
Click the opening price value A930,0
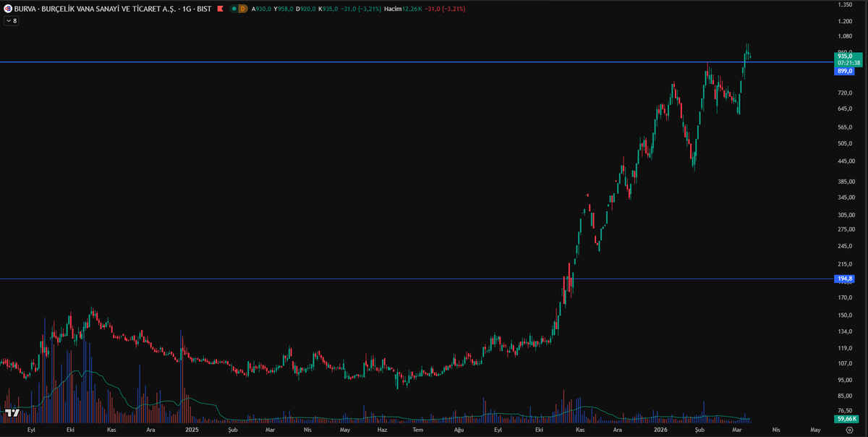[x=261, y=9]
